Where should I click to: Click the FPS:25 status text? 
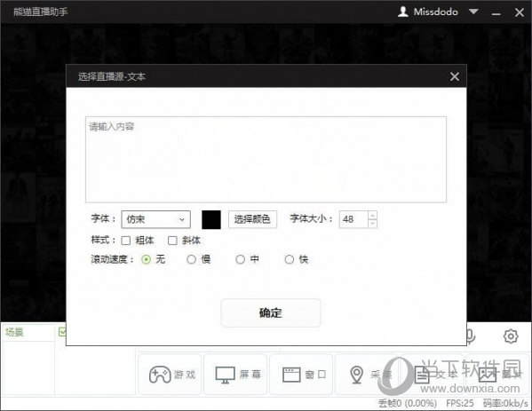[x=460, y=403]
